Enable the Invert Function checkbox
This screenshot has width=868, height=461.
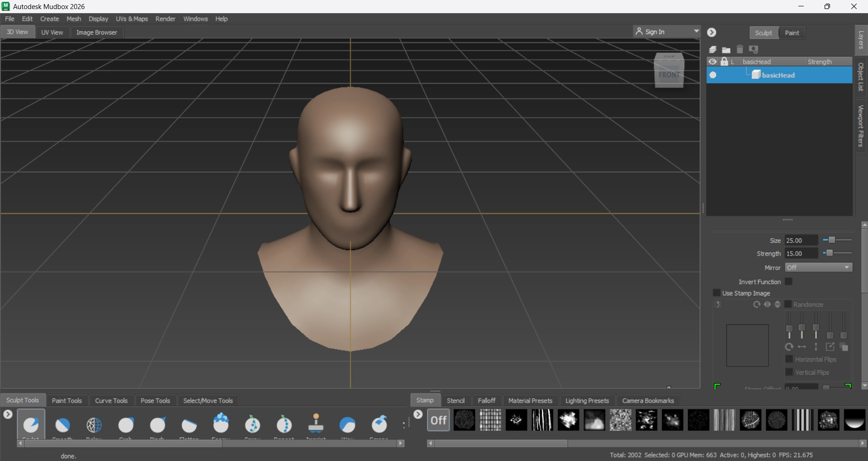coord(788,281)
